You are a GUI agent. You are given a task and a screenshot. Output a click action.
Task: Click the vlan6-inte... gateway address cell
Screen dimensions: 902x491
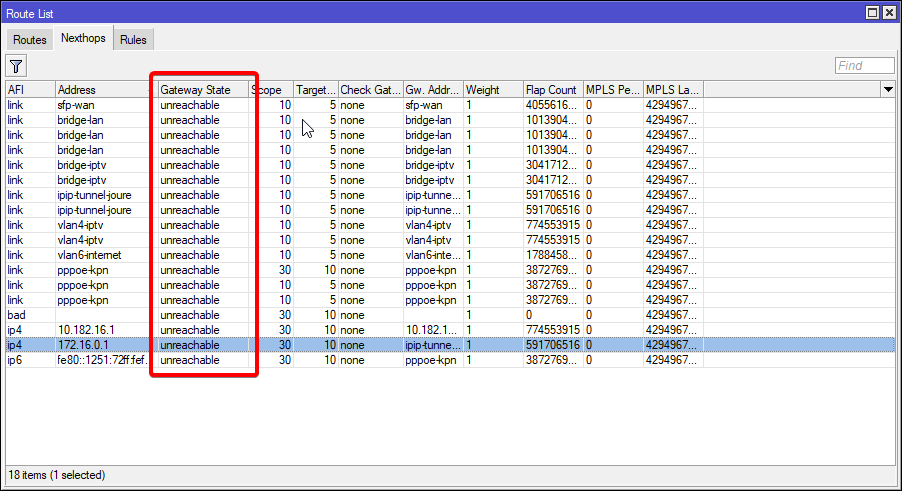(433, 255)
